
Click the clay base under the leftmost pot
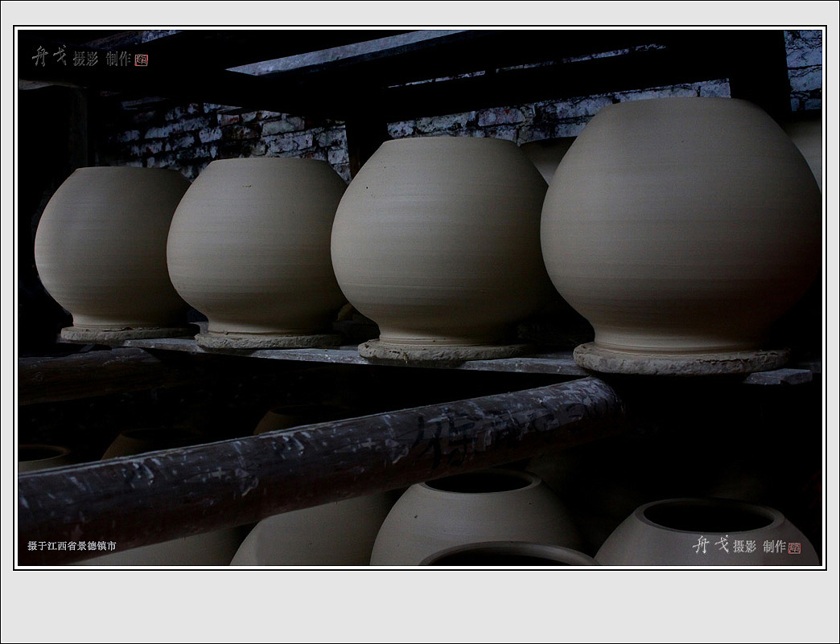(x=125, y=333)
